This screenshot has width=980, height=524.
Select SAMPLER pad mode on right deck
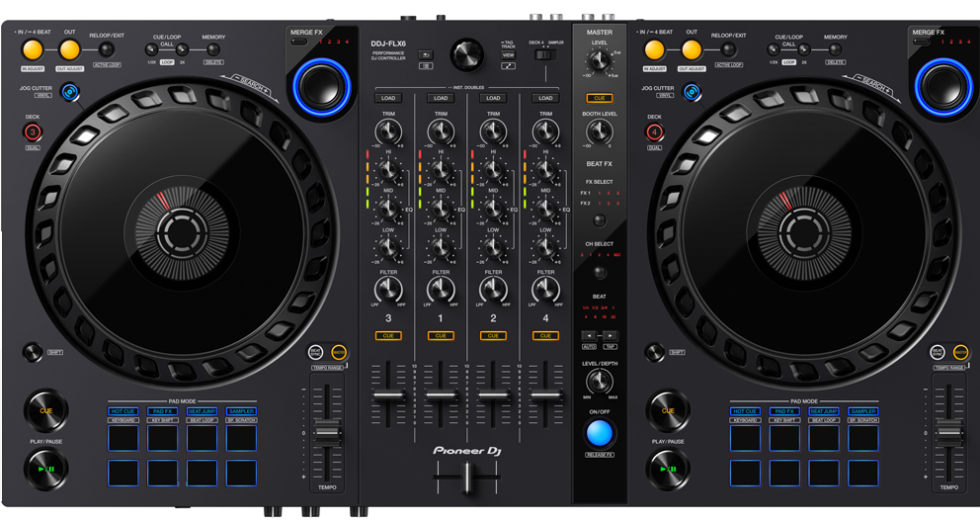863,411
